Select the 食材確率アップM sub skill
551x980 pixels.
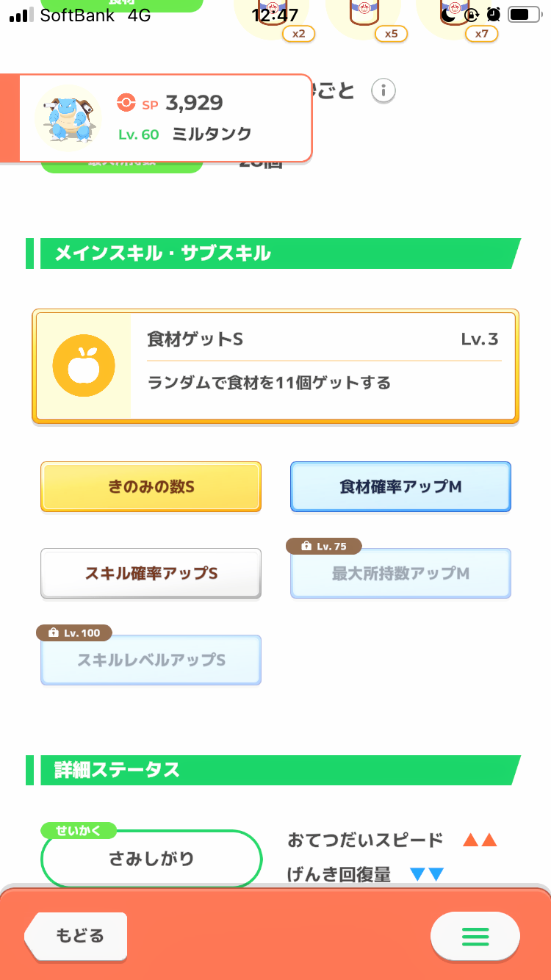pyautogui.click(x=400, y=486)
